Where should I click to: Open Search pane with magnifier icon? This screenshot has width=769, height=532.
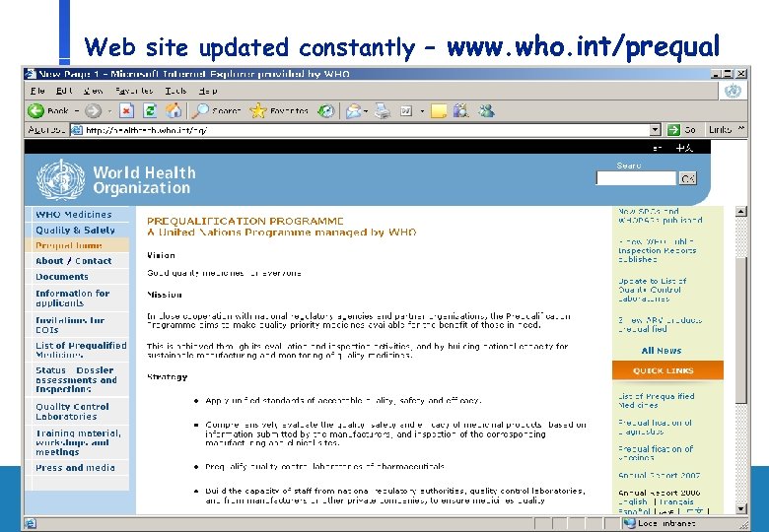(x=200, y=111)
